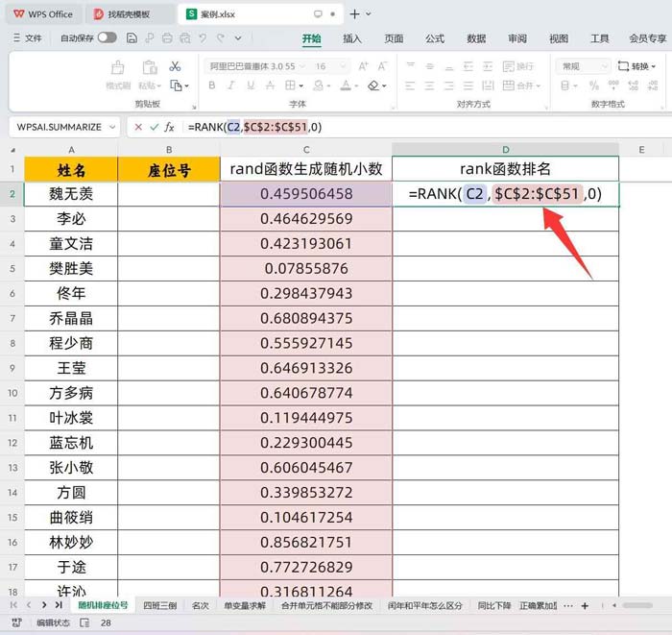Show more sheets ellipsis button
Viewport: 672px width, 635px height.
pos(568,606)
